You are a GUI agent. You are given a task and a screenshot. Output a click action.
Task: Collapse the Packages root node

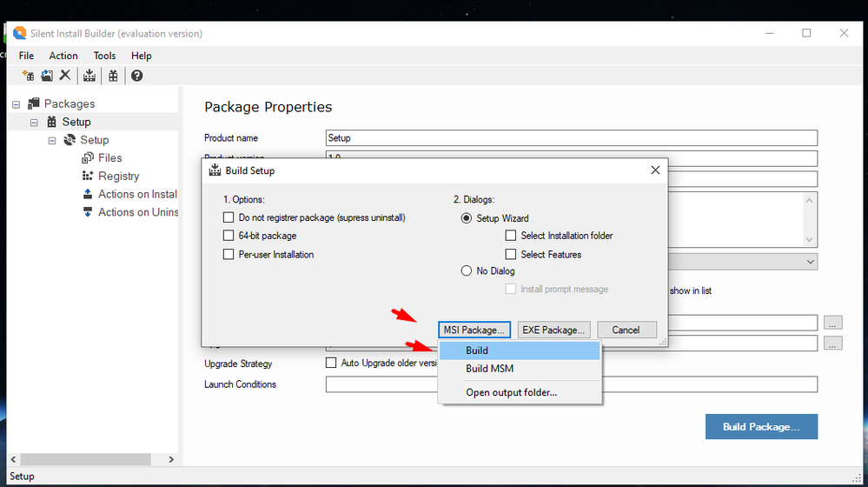[16, 103]
